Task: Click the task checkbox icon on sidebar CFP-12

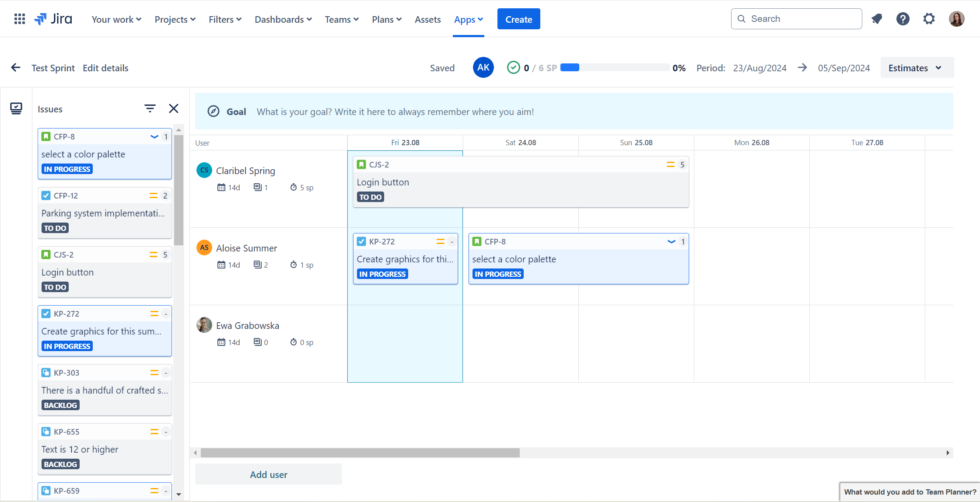Action: (x=46, y=195)
